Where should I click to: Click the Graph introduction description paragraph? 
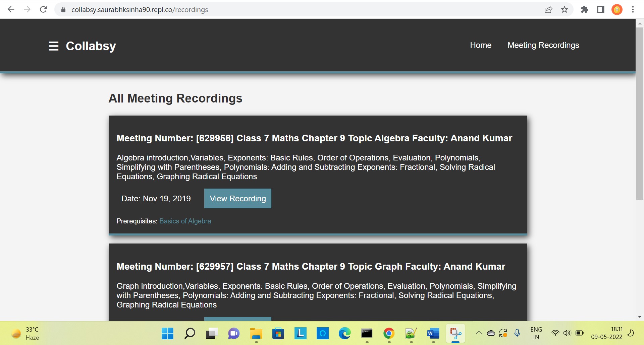tap(316, 295)
